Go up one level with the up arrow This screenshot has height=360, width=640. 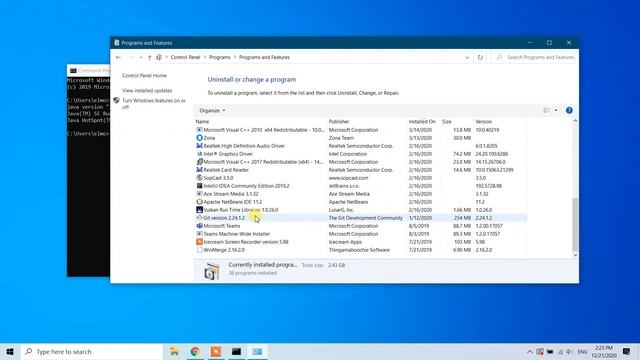pyautogui.click(x=149, y=58)
